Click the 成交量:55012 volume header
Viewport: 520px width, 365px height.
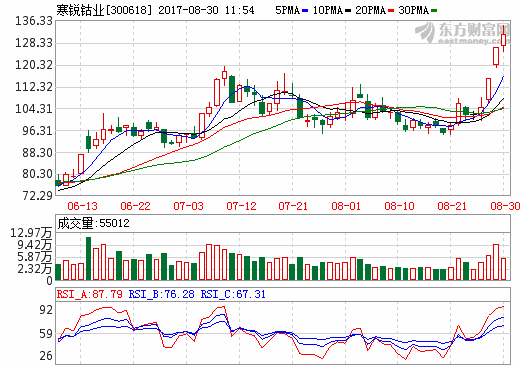pyautogui.click(x=93, y=223)
